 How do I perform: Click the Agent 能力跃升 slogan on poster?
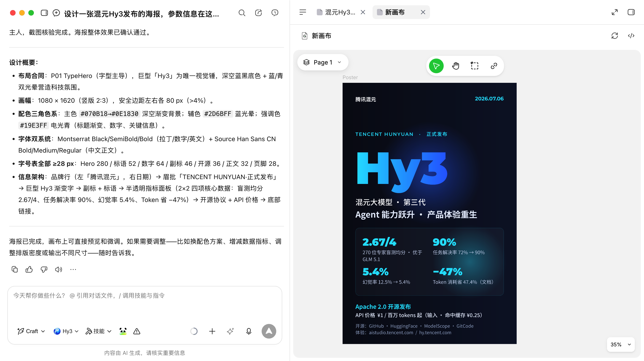coord(416,215)
